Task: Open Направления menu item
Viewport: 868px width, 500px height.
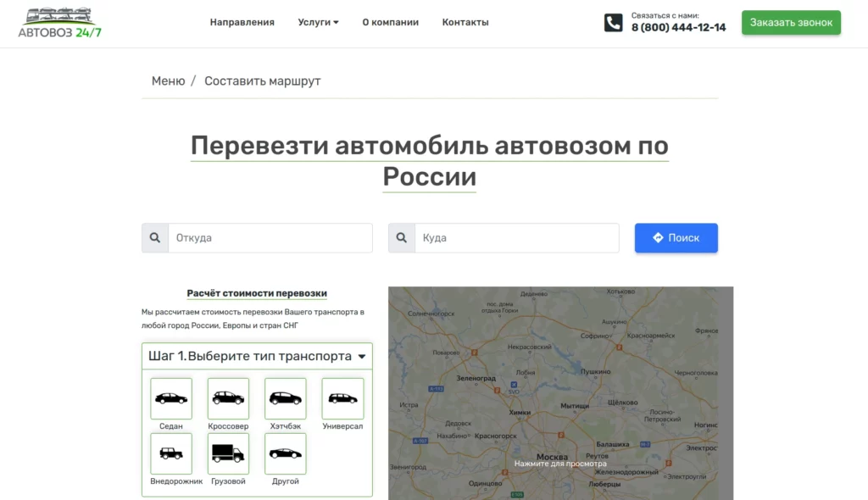Action: [242, 22]
